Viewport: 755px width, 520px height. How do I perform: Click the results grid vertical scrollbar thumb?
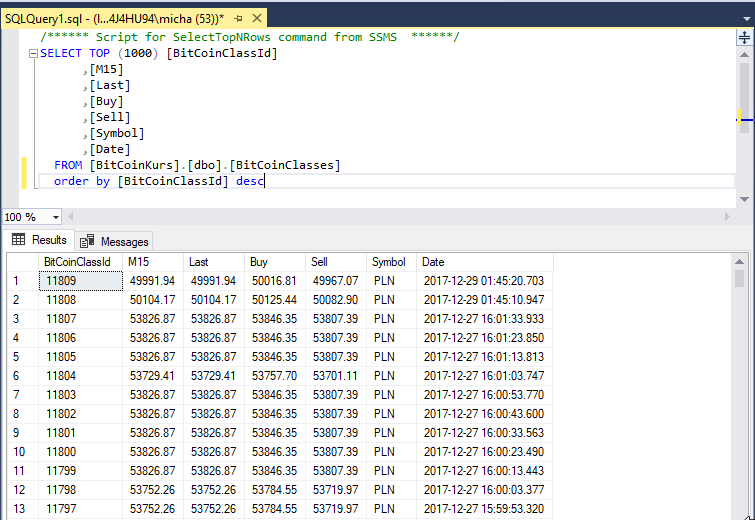[740, 278]
